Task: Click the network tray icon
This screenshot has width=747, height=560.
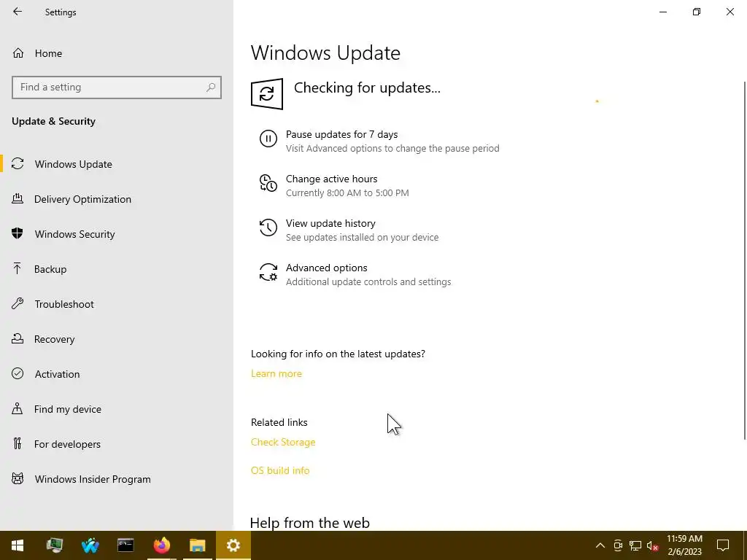Action: 635,545
